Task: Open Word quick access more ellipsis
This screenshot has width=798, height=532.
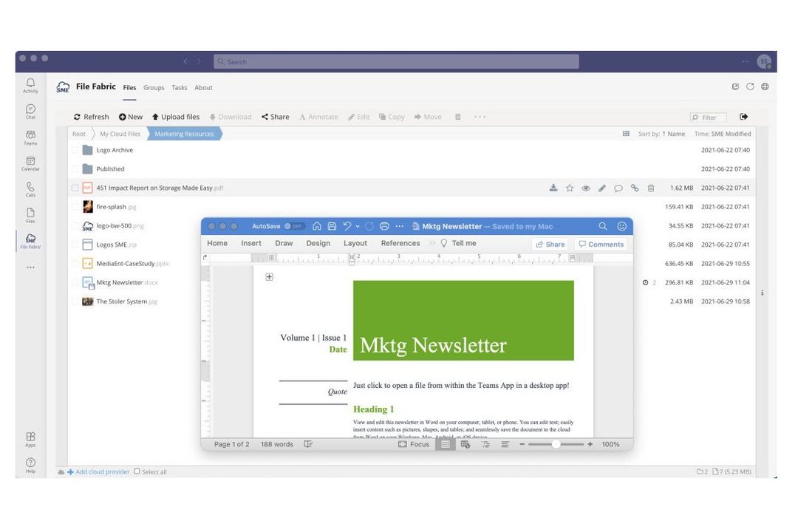Action: [x=400, y=226]
